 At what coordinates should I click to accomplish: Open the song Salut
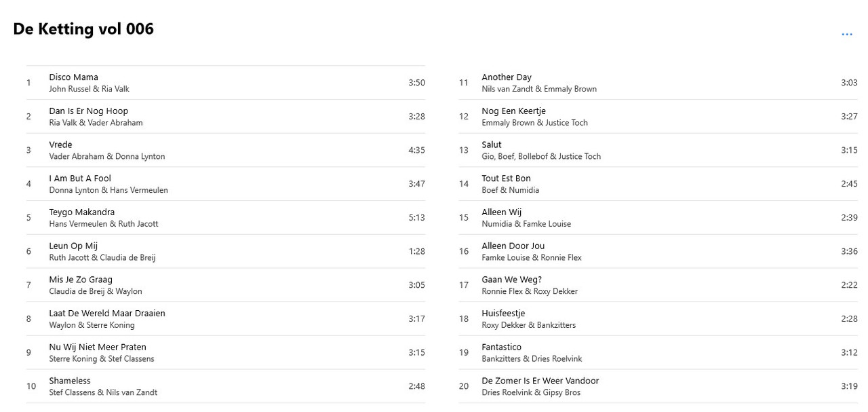658,150
